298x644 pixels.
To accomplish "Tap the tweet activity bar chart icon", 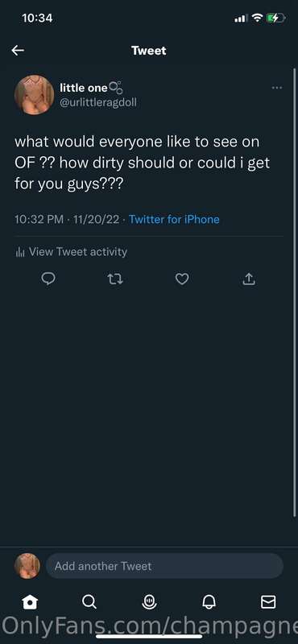I will coord(21,252).
